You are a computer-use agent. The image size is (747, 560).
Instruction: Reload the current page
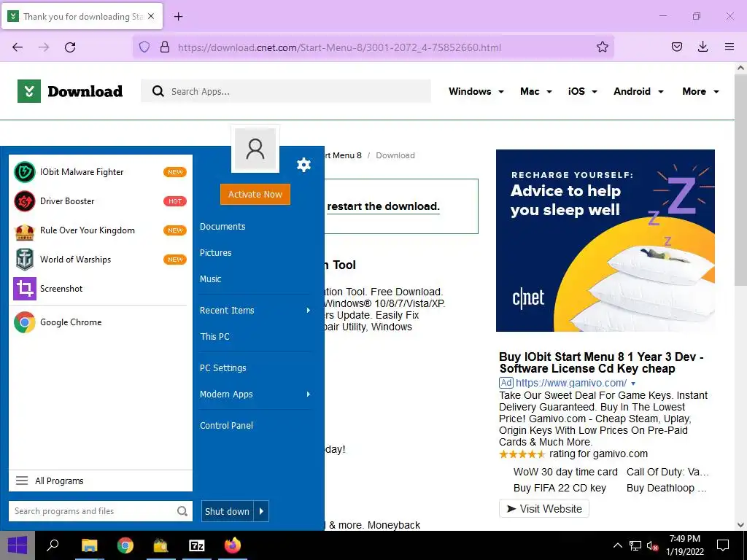point(70,47)
